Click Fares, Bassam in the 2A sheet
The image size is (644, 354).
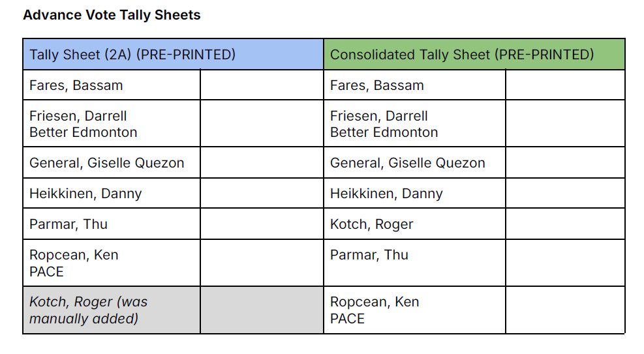pos(76,85)
